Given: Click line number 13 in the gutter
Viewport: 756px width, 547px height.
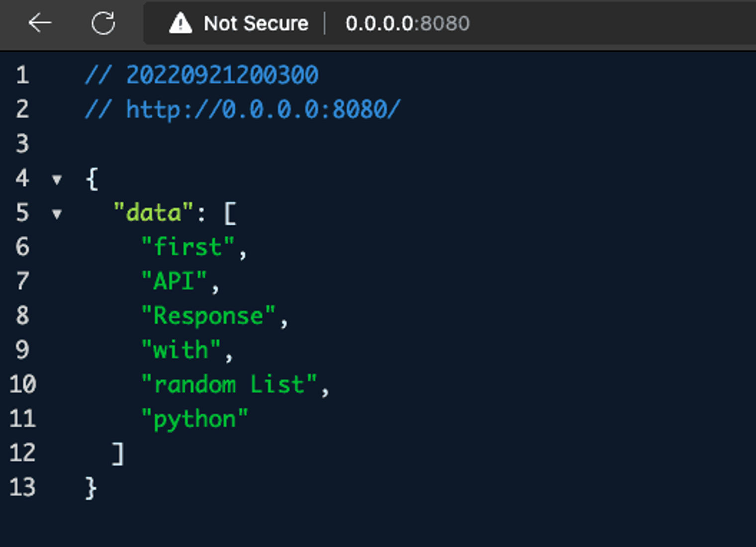Looking at the screenshot, I should pos(22,487).
